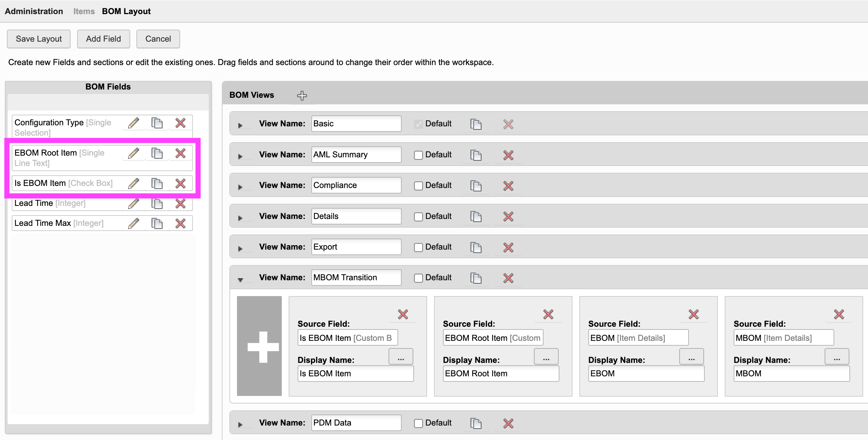Delete the Is EBOM Item field

tap(180, 184)
